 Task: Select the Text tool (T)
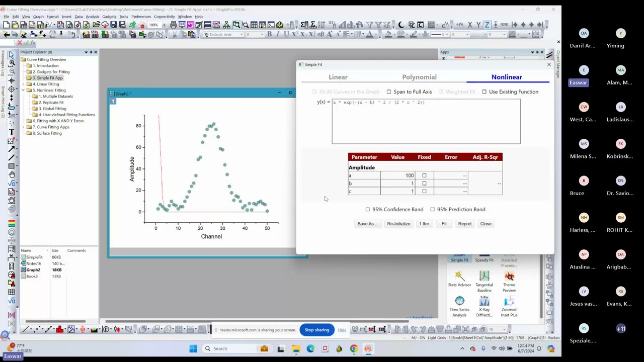(12, 132)
